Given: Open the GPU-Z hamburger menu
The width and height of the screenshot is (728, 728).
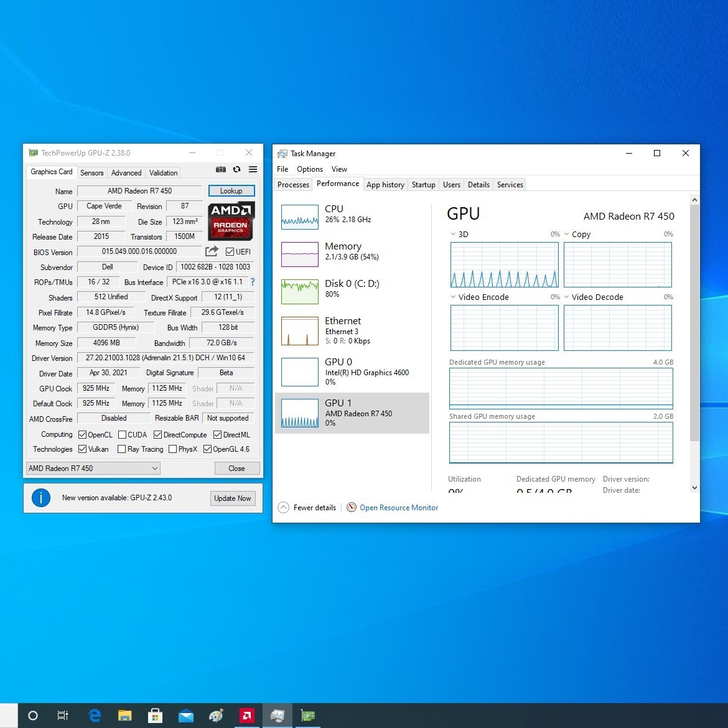Looking at the screenshot, I should (253, 169).
